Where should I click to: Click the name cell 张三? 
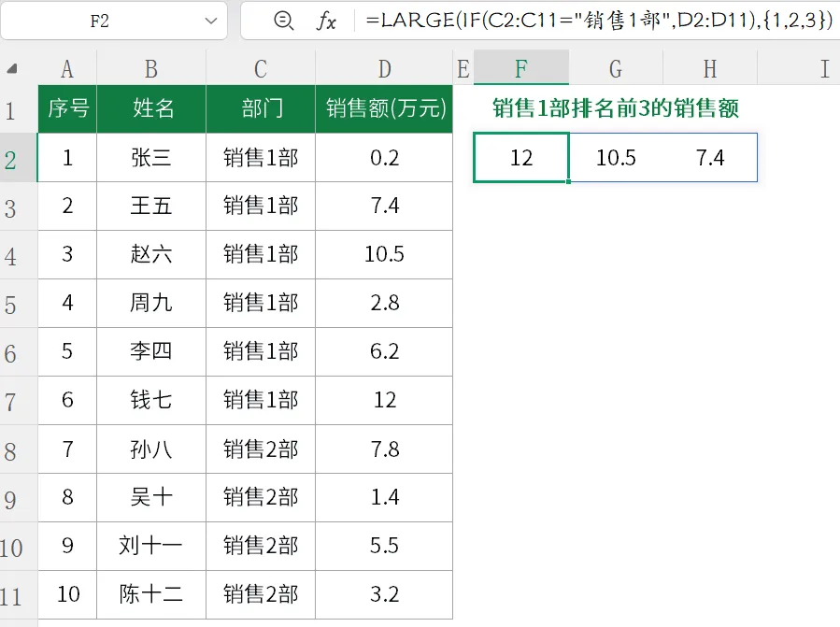151,158
